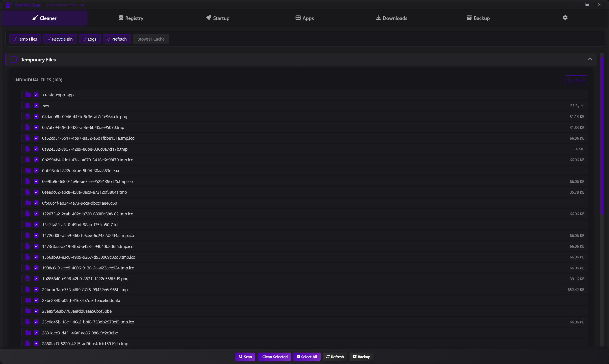Collapse the Temporary Files section chevron

click(590, 59)
